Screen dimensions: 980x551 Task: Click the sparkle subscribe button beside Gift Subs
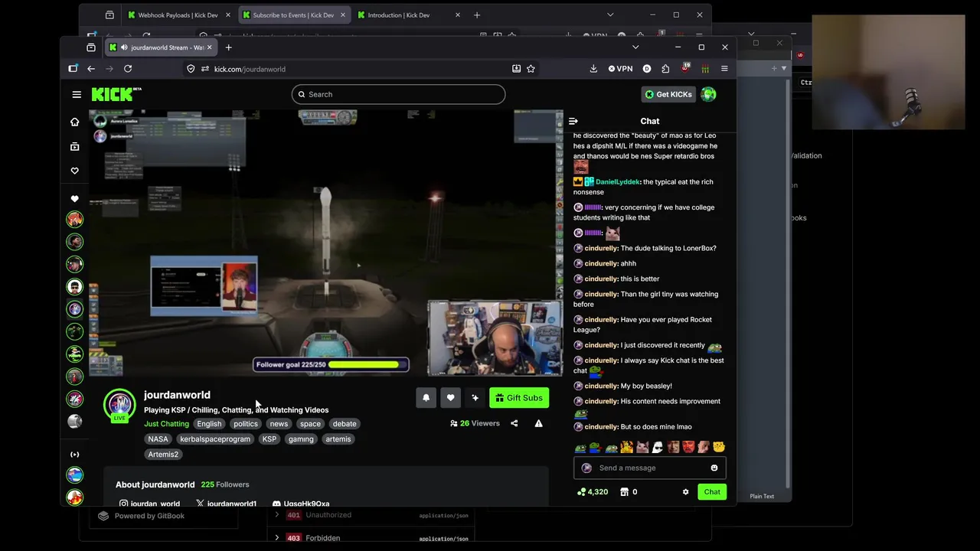coord(475,398)
